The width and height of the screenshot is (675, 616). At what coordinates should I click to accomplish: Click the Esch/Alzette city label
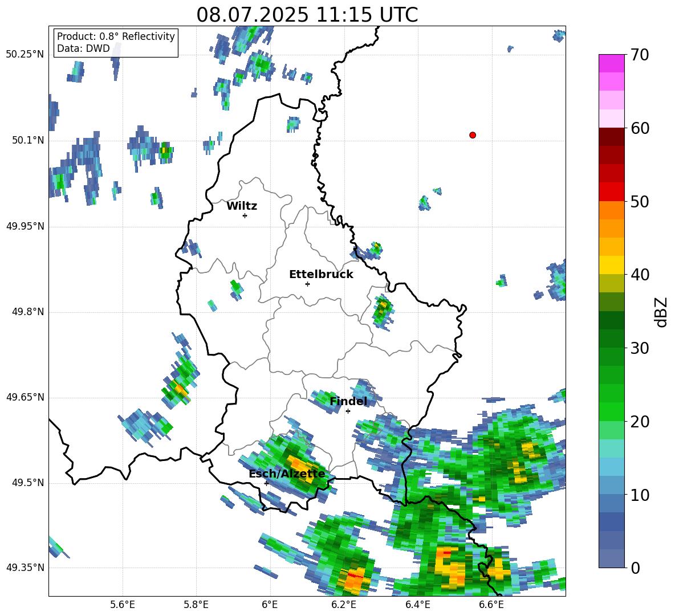click(287, 474)
